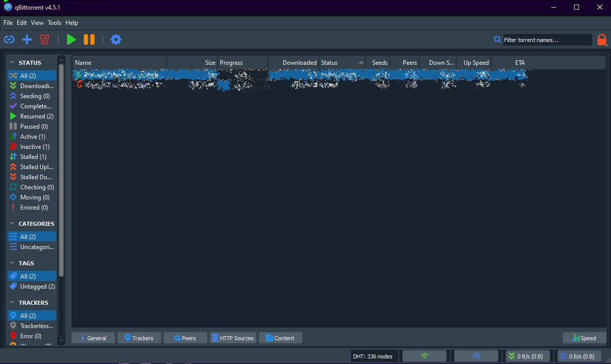Click the lock icon near the filter box
Viewport: 611px width, 364px height.
point(602,39)
